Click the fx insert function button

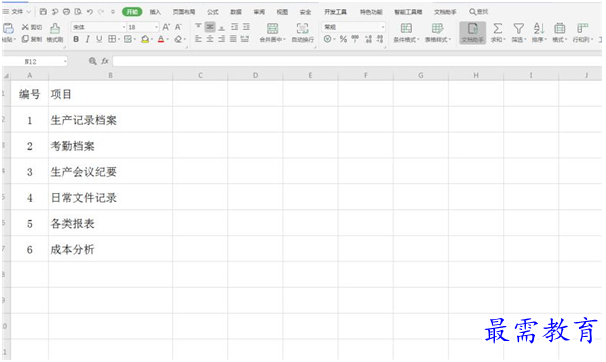pyautogui.click(x=105, y=61)
